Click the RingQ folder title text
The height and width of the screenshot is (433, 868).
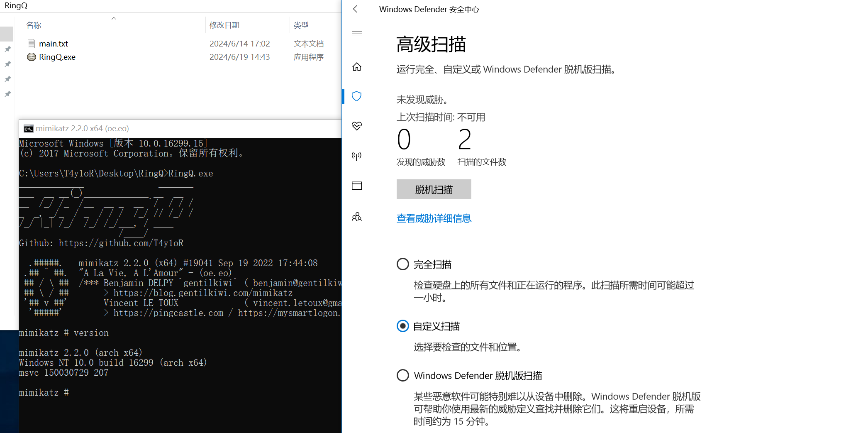[16, 6]
